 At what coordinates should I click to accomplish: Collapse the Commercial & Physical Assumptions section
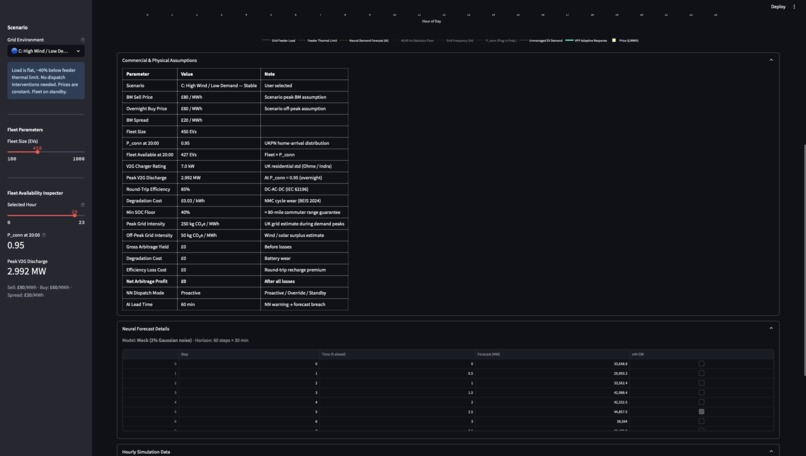(771, 60)
